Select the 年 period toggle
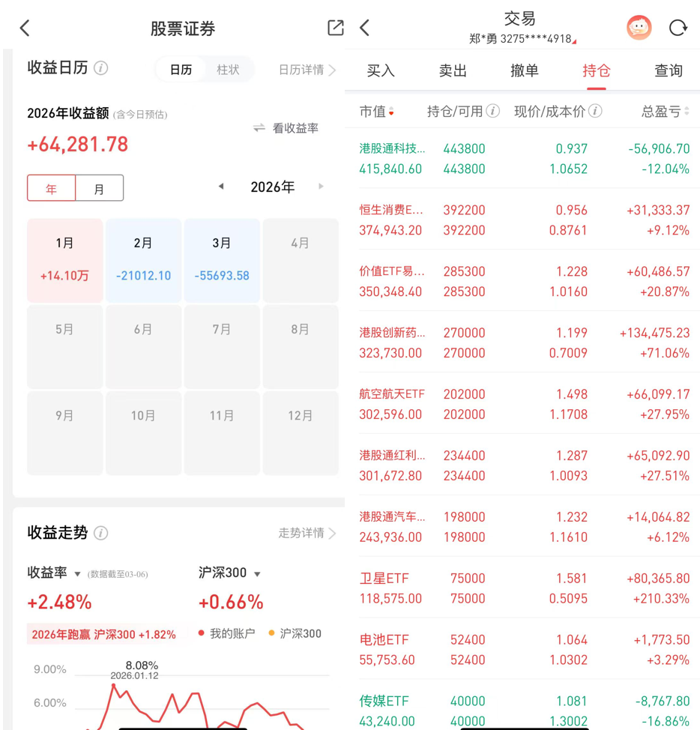Viewport: 700px width, 730px height. (x=51, y=188)
